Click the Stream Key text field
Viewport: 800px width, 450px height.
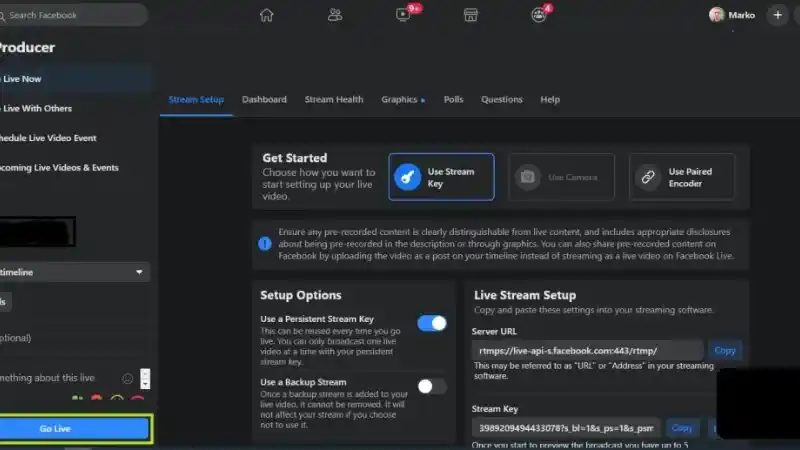pyautogui.click(x=566, y=428)
